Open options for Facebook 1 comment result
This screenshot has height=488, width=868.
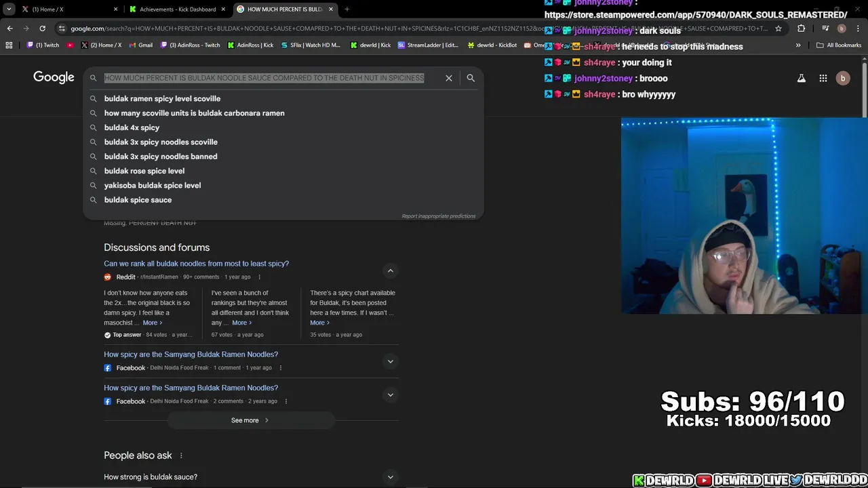[x=280, y=368]
